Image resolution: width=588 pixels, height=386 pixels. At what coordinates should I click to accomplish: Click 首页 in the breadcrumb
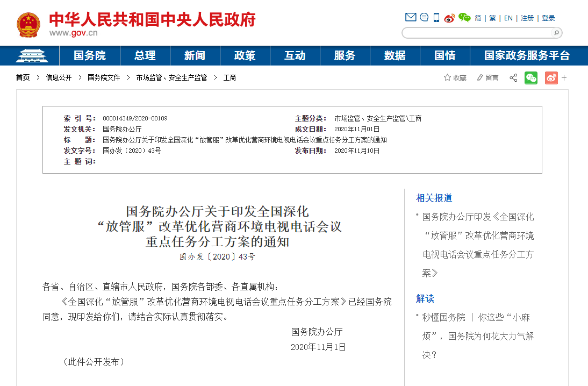[x=23, y=78]
